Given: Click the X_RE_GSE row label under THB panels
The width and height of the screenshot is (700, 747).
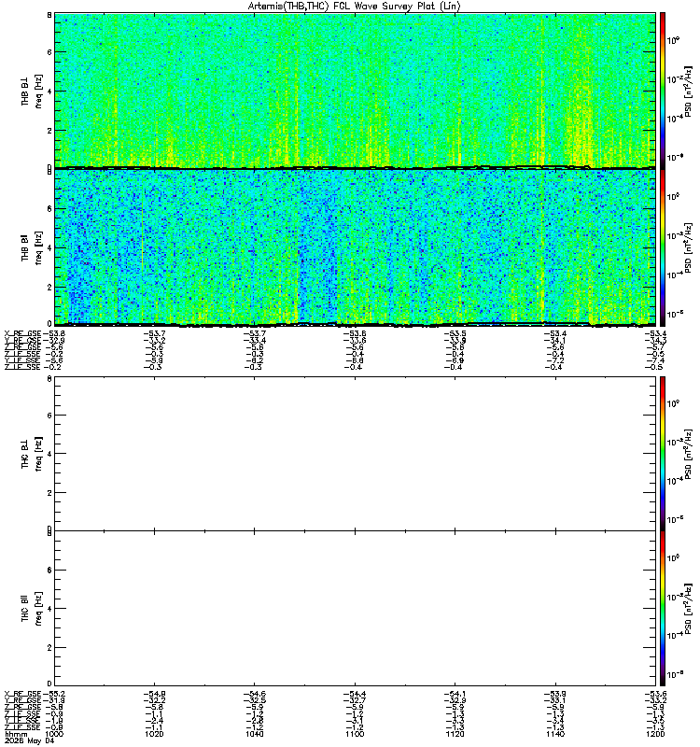Looking at the screenshot, I should pyautogui.click(x=22, y=333).
